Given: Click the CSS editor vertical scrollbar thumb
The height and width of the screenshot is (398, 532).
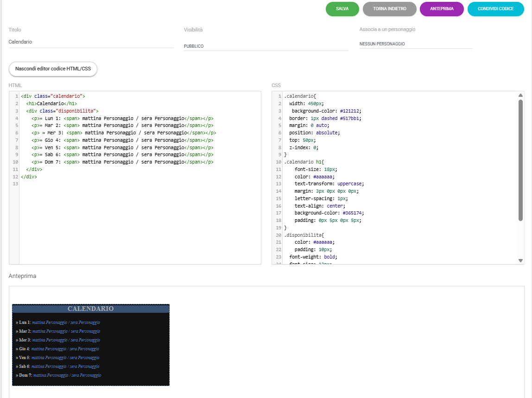Looking at the screenshot, I should [520, 160].
